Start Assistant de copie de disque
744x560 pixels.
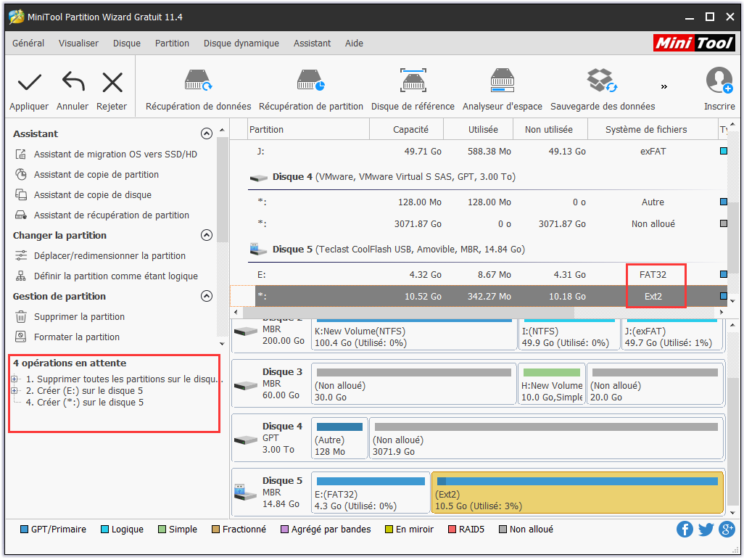(93, 195)
